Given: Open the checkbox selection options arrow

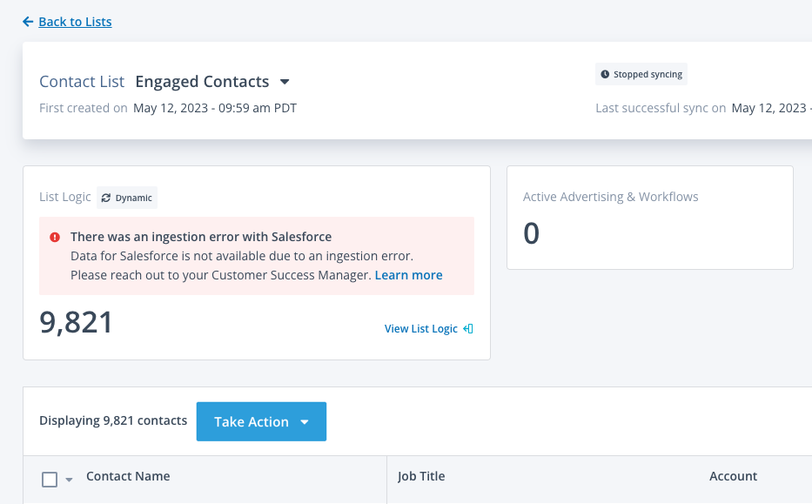Looking at the screenshot, I should point(69,480).
